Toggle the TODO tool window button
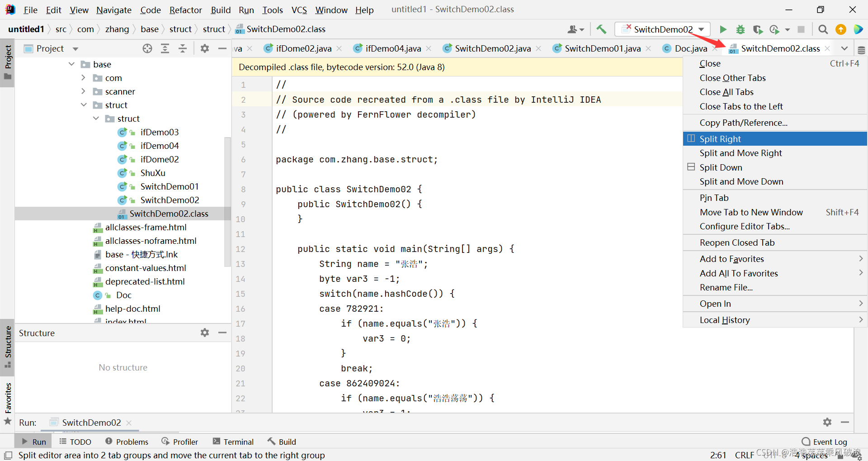Screen dimensions: 868x461 [75, 442]
